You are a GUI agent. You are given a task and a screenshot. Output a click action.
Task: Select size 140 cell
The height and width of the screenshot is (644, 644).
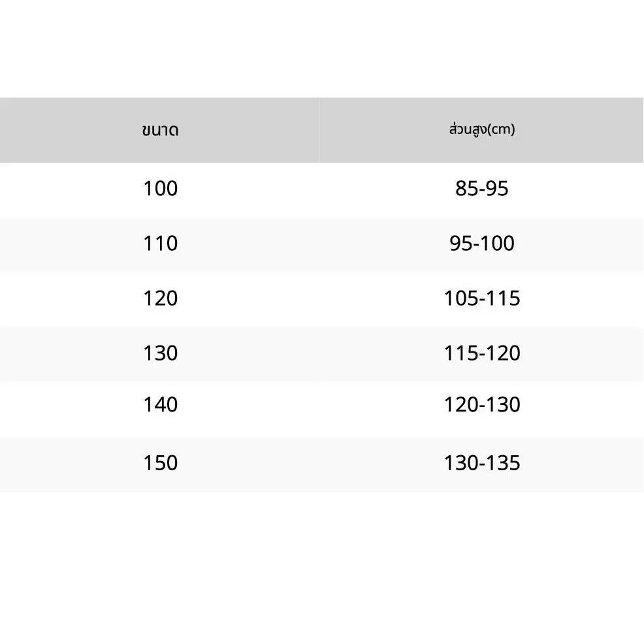click(x=160, y=404)
